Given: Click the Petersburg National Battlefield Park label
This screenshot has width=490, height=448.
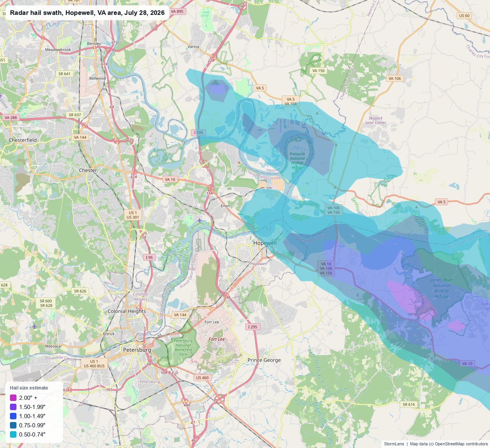Looking at the screenshot, I should tap(183, 347).
